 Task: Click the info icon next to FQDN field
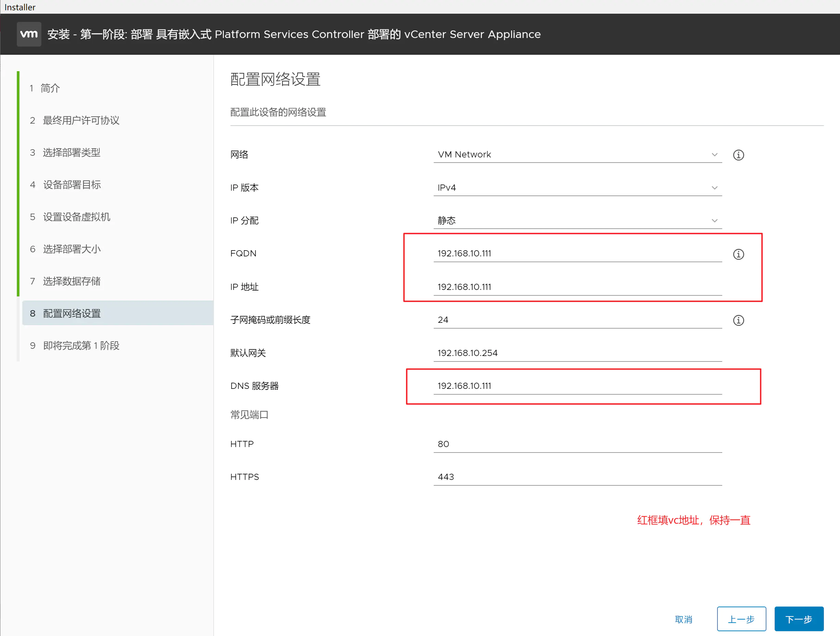tap(738, 254)
